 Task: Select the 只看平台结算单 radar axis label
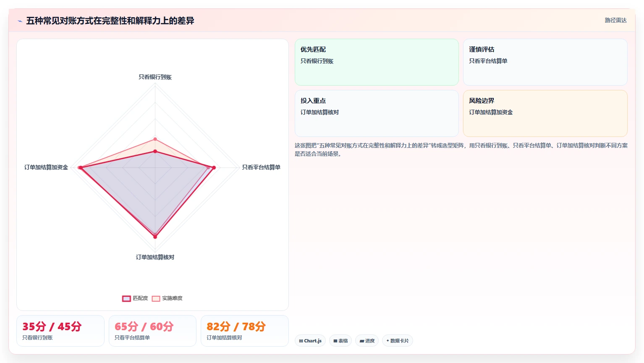click(x=261, y=167)
